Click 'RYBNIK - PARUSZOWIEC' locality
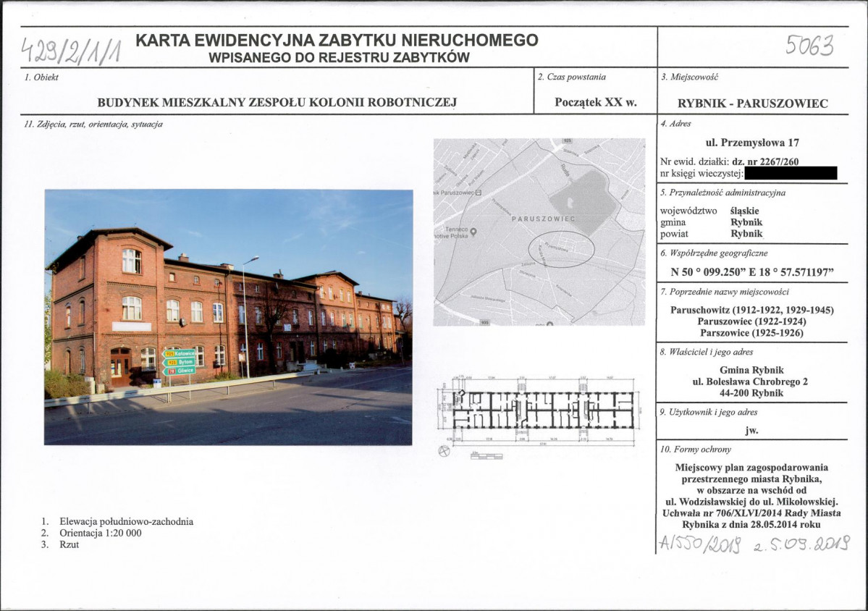The width and height of the screenshot is (868, 611). (752, 104)
